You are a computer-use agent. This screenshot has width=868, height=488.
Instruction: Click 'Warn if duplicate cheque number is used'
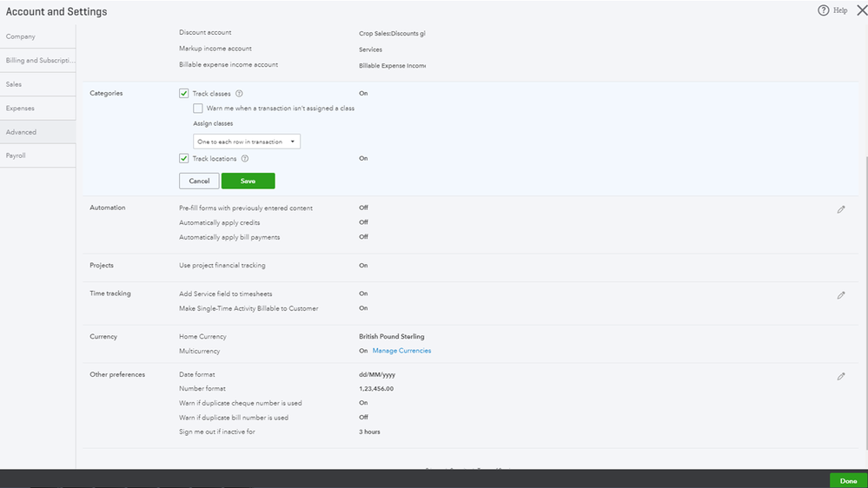tap(241, 404)
